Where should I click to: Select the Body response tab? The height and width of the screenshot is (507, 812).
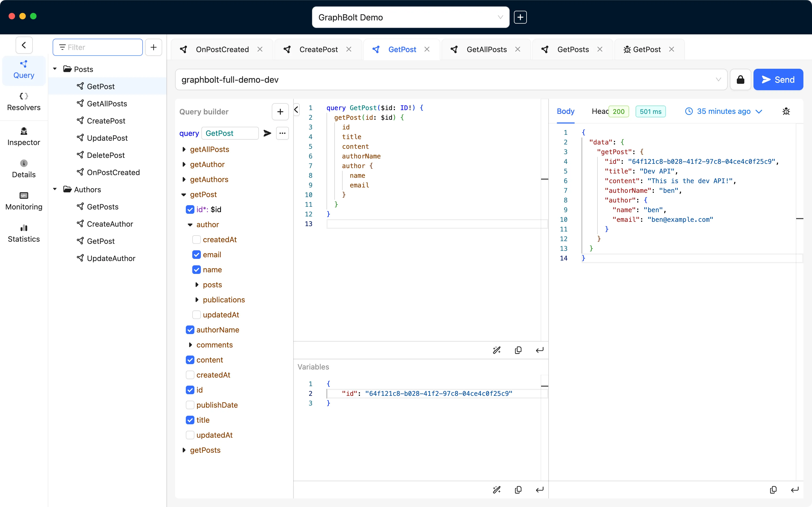click(565, 111)
